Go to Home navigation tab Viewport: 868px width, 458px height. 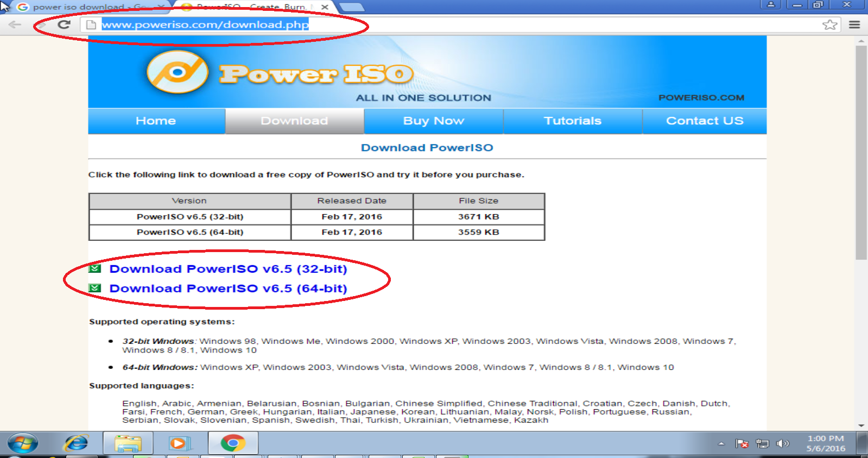pyautogui.click(x=156, y=121)
